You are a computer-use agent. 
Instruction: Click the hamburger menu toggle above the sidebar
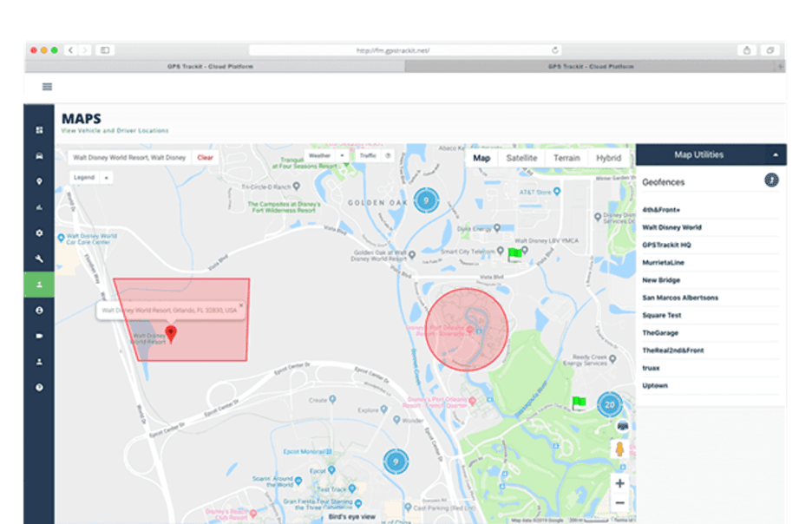46,87
